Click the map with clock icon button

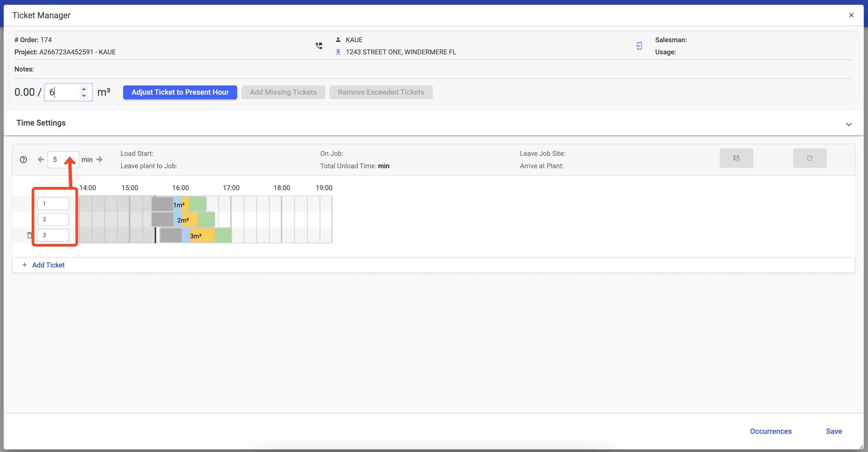[x=736, y=158]
